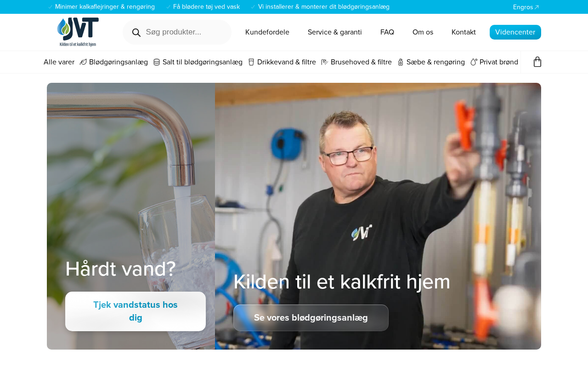Click the search magnifier icon
This screenshot has height=368, width=588.
coord(136,32)
